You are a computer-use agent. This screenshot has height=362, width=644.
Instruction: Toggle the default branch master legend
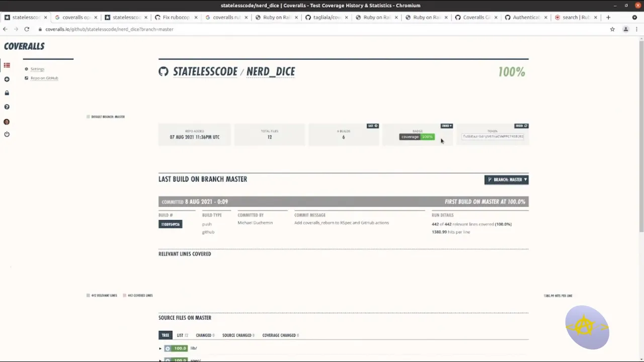[105, 117]
